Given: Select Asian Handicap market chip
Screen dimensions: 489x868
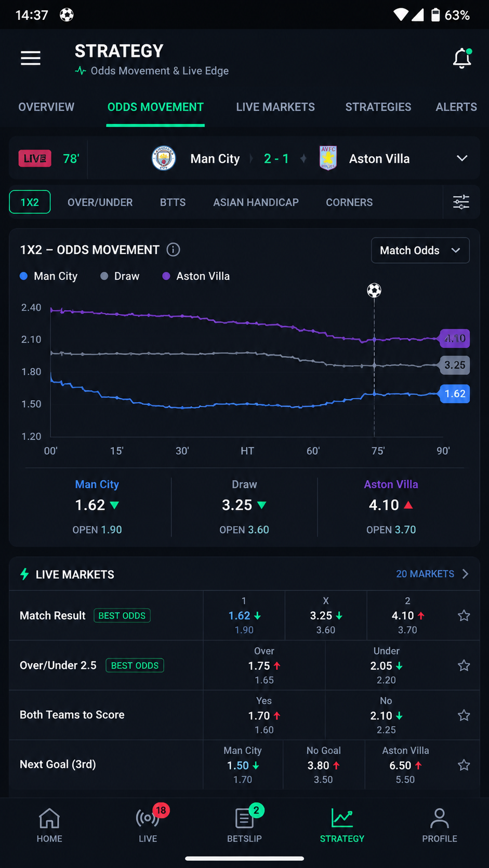Looking at the screenshot, I should coord(256,202).
